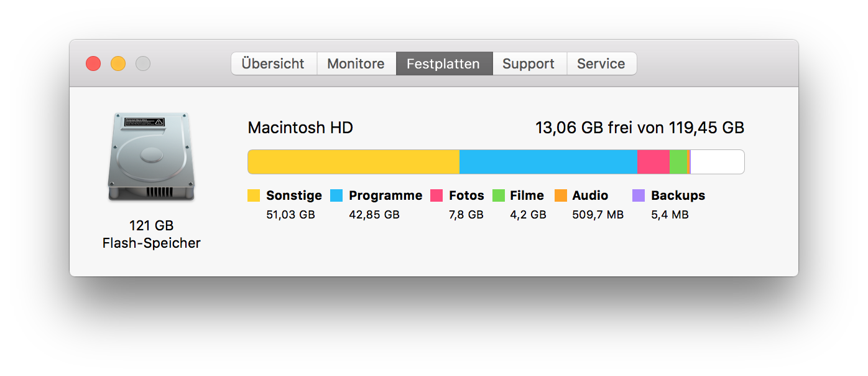868x376 pixels.
Task: Open the Service tab
Action: coord(601,63)
